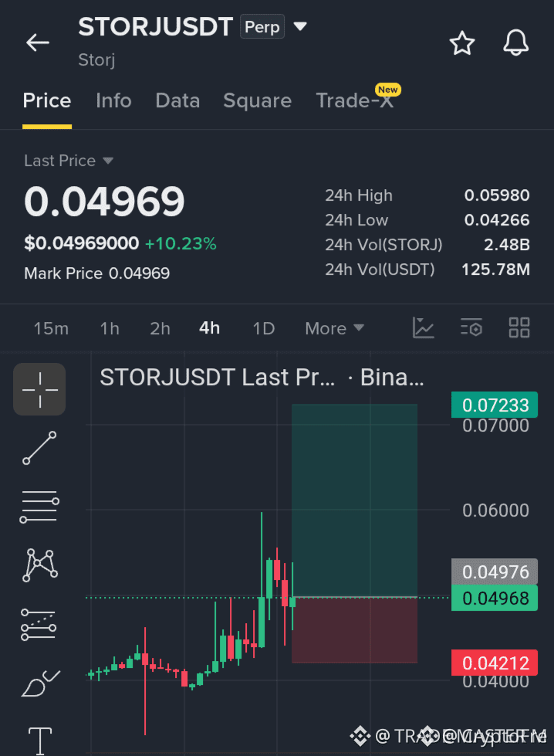
Task: Expand the More timeframes dropdown
Action: (334, 328)
